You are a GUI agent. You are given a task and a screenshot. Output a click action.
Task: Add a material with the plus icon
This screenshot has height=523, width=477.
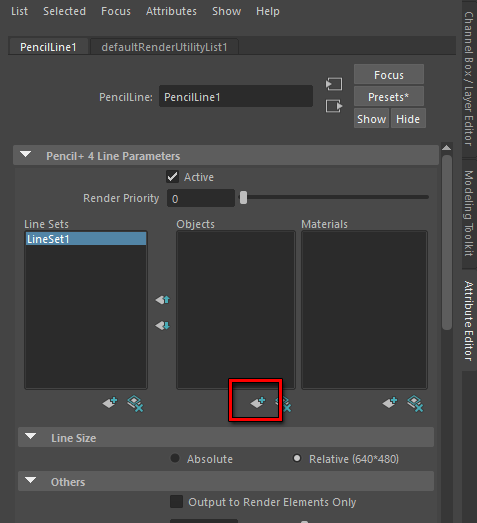point(390,403)
